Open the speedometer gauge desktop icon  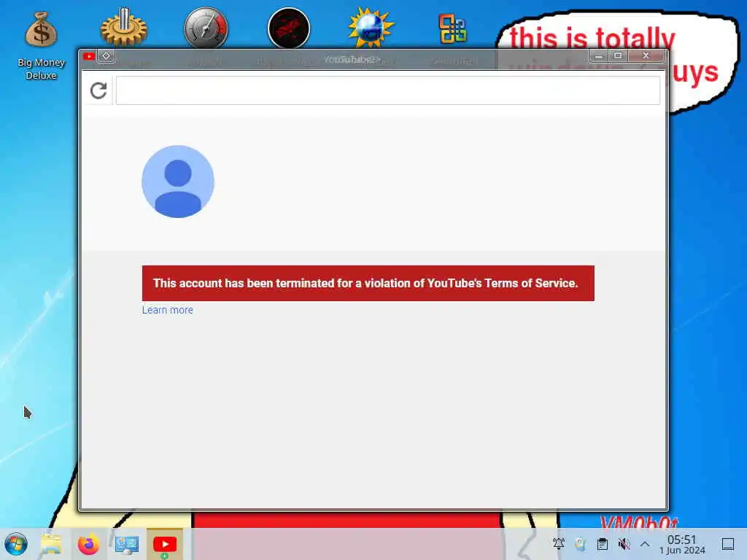(x=206, y=28)
